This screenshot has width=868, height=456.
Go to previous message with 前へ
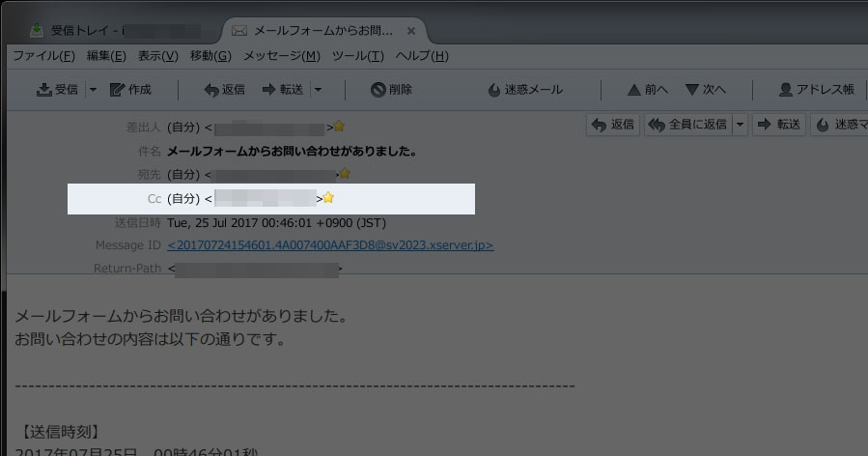click(x=648, y=90)
